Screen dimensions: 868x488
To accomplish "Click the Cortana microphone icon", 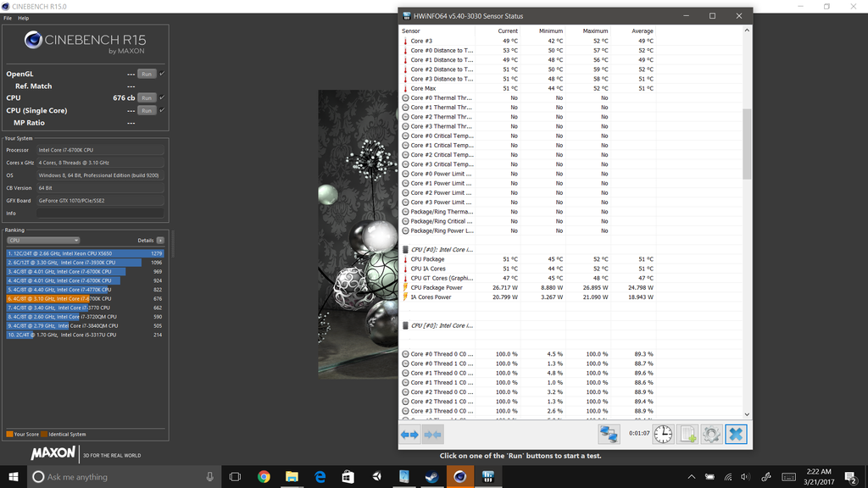I will tap(210, 476).
